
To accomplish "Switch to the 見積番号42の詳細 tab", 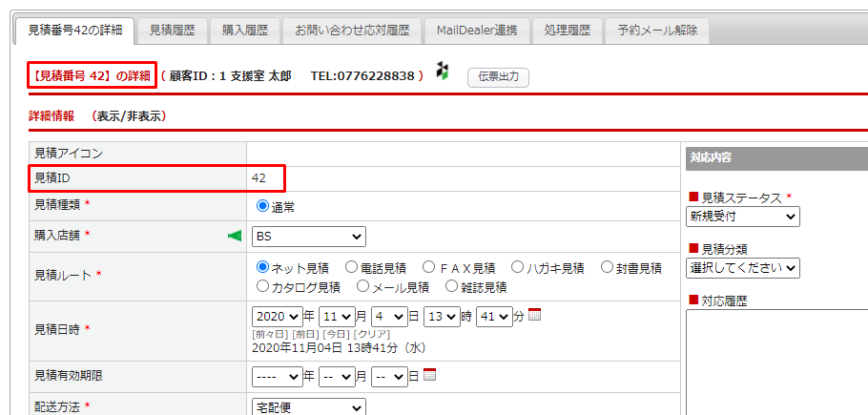I will (74, 31).
